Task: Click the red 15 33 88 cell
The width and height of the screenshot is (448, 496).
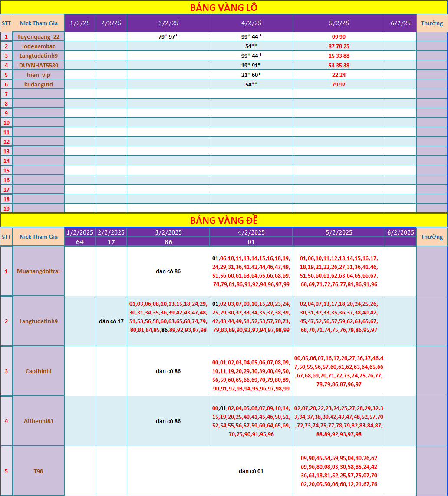Action: click(x=339, y=56)
